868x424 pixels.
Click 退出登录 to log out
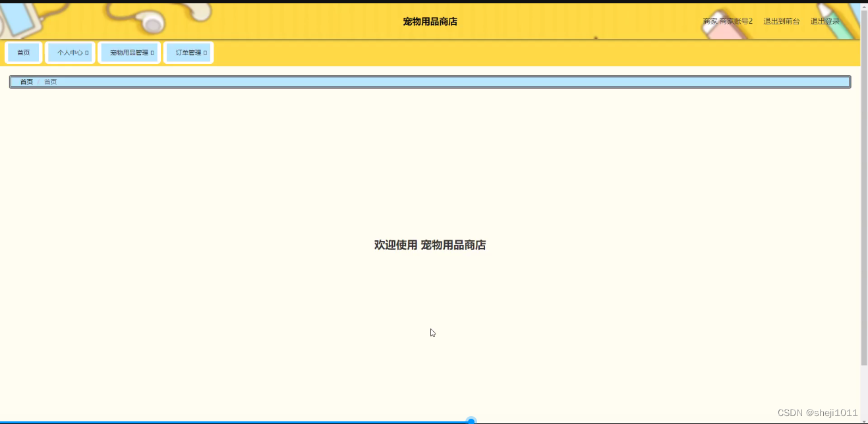pyautogui.click(x=824, y=20)
